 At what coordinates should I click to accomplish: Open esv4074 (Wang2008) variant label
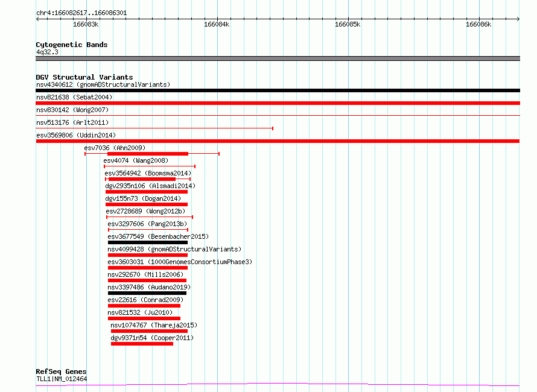(x=136, y=160)
